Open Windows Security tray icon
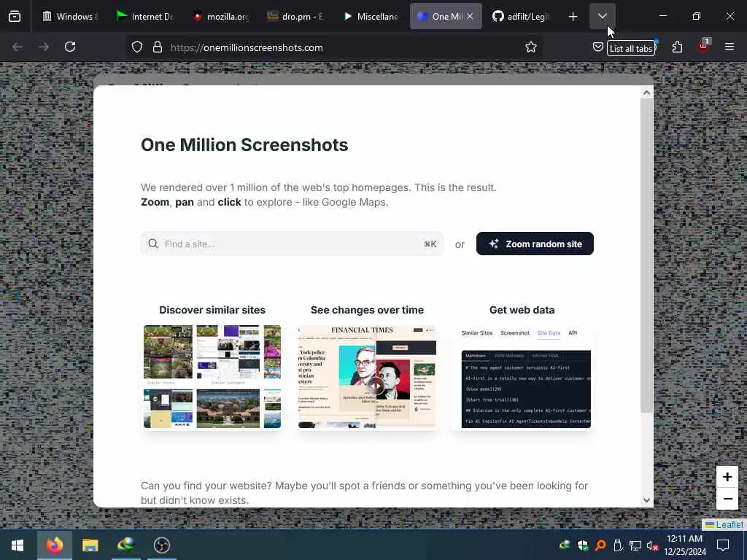747x560 pixels. pos(583,545)
